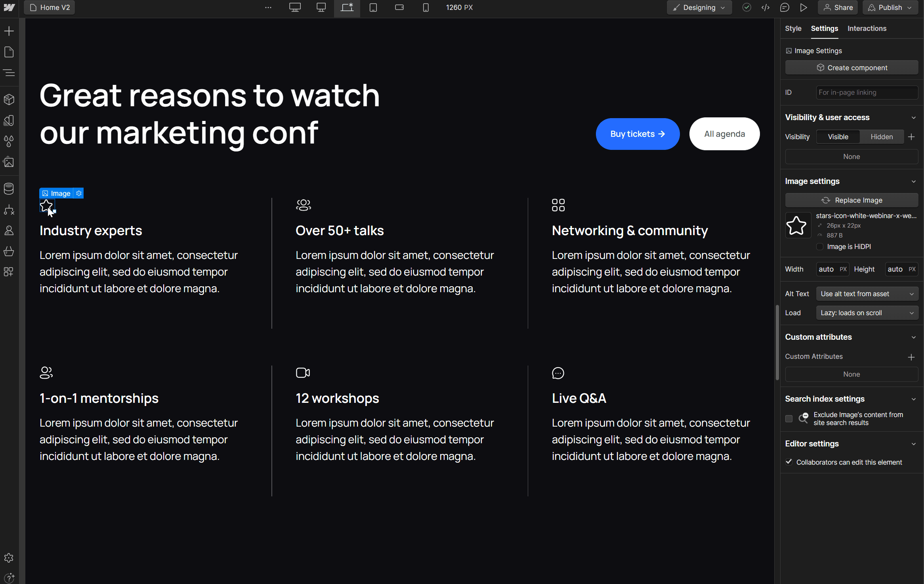Select the Live Q&A chat icon image
Viewport: 924px width, 584px height.
point(558,373)
